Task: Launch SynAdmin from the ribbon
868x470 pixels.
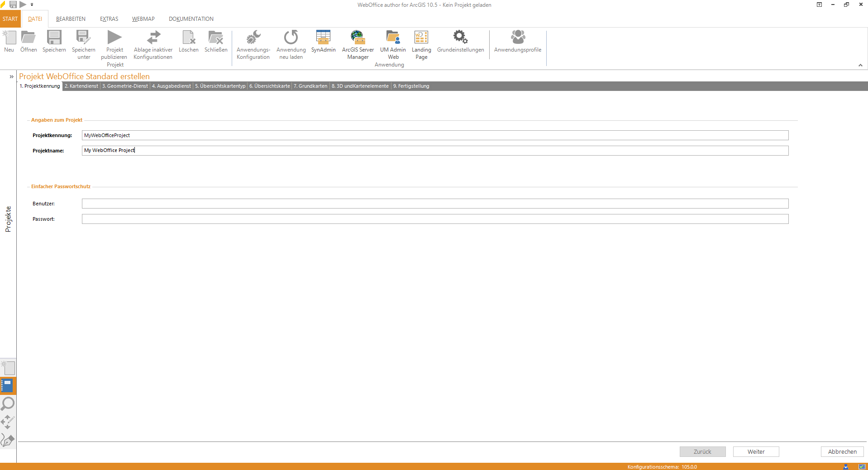Action: coord(324,42)
